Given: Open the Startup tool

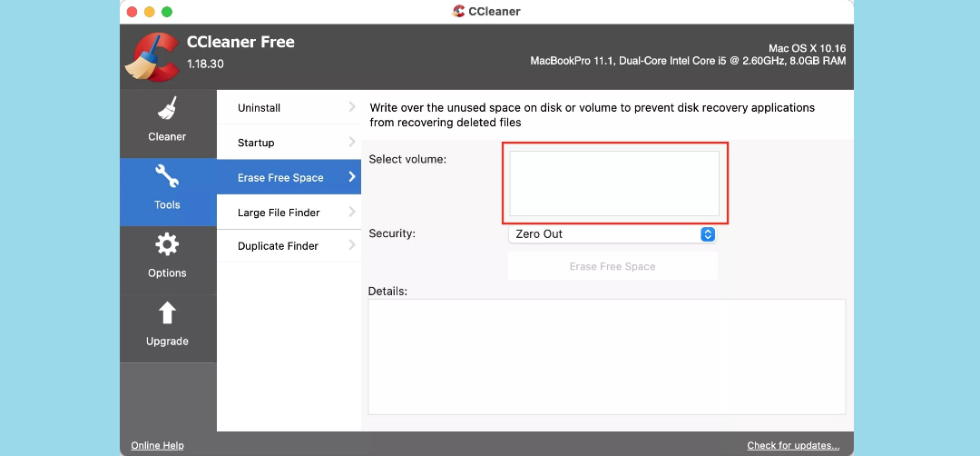Looking at the screenshot, I should 289,143.
